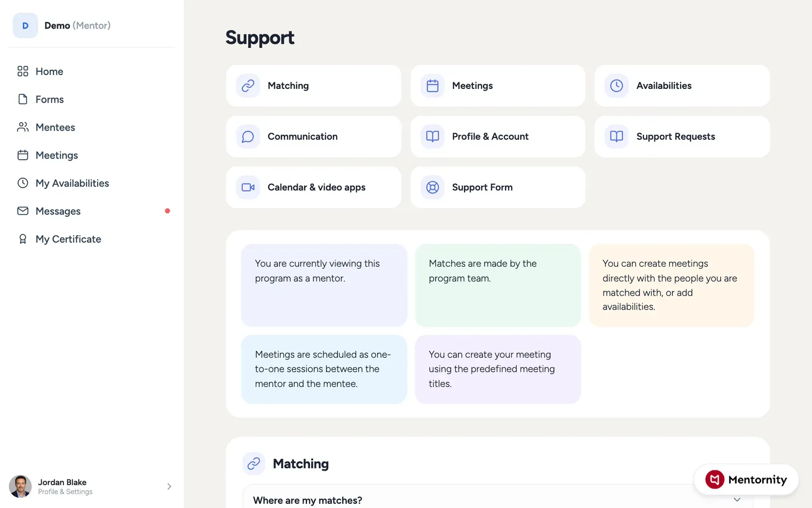Viewport: 812px width, 508px height.
Task: Click the Meetings calendar icon in the sidebar
Action: pyautogui.click(x=23, y=155)
